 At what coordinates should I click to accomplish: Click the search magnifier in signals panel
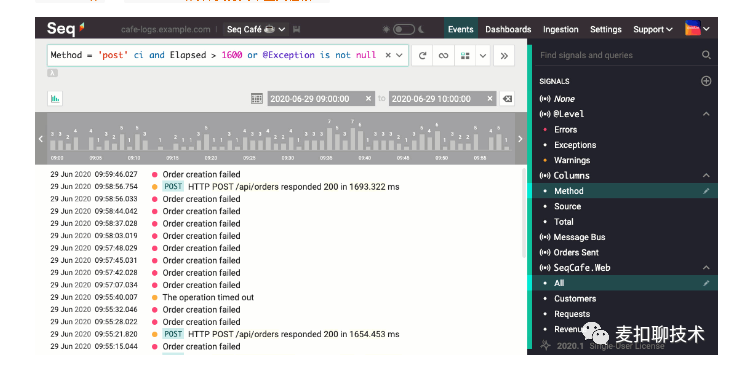706,55
